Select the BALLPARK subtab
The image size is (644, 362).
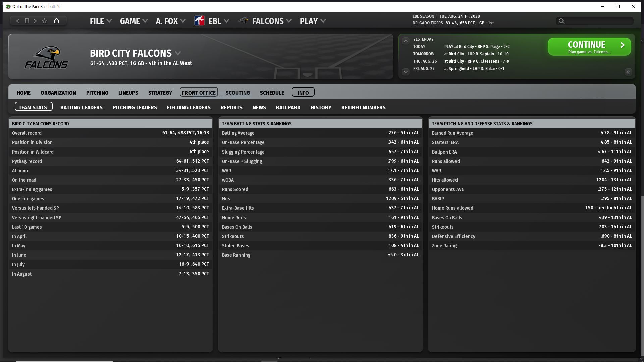(288, 107)
